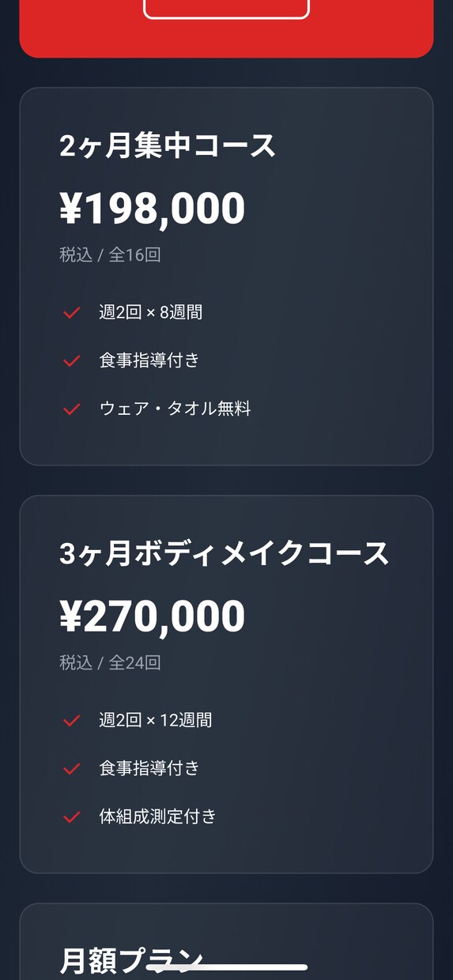Screen dimensions: 453x980
Task: Tap the ¥198,000 price
Action: tap(153, 209)
